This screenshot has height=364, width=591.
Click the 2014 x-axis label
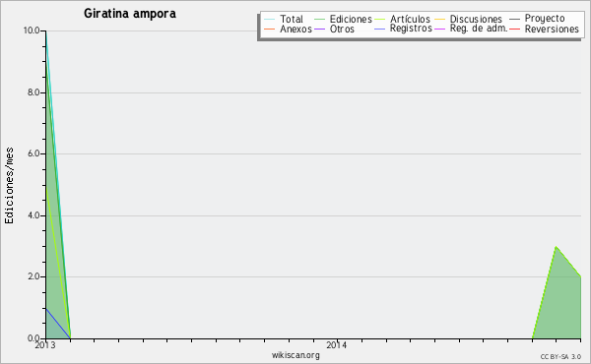click(x=337, y=344)
